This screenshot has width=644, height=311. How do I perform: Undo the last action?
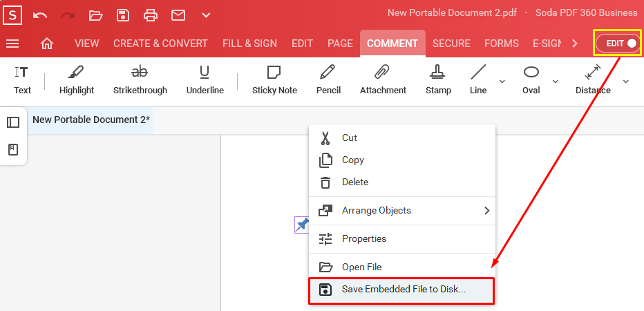[40, 16]
